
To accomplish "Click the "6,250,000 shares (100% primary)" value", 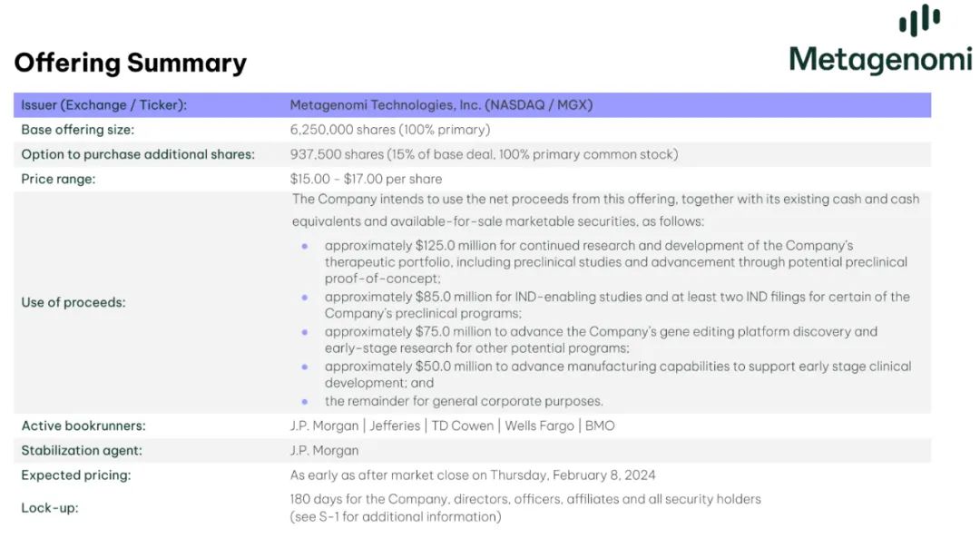I will click(x=390, y=130).
